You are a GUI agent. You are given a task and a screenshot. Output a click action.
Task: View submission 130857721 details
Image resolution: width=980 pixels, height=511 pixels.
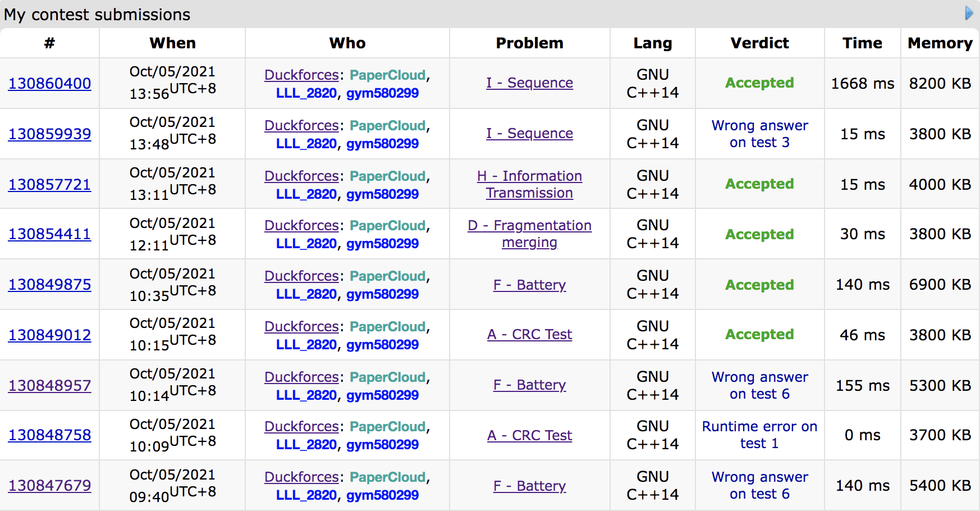(49, 185)
